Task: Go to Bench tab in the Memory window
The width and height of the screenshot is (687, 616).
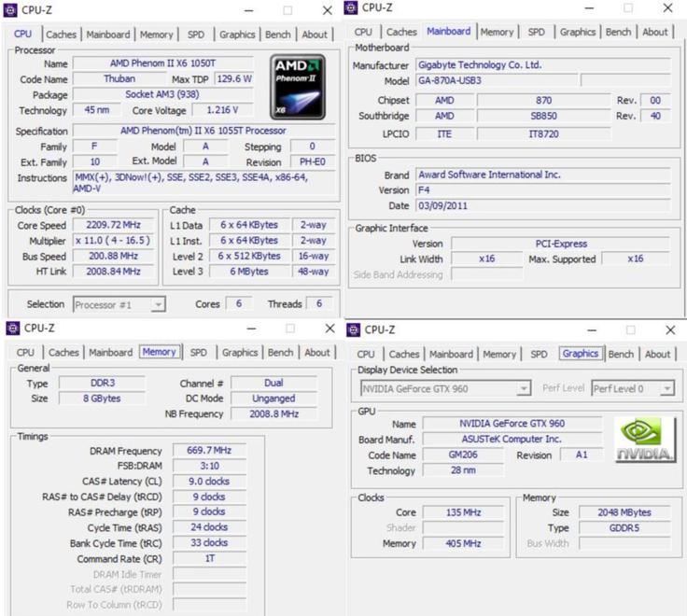Action: [280, 353]
